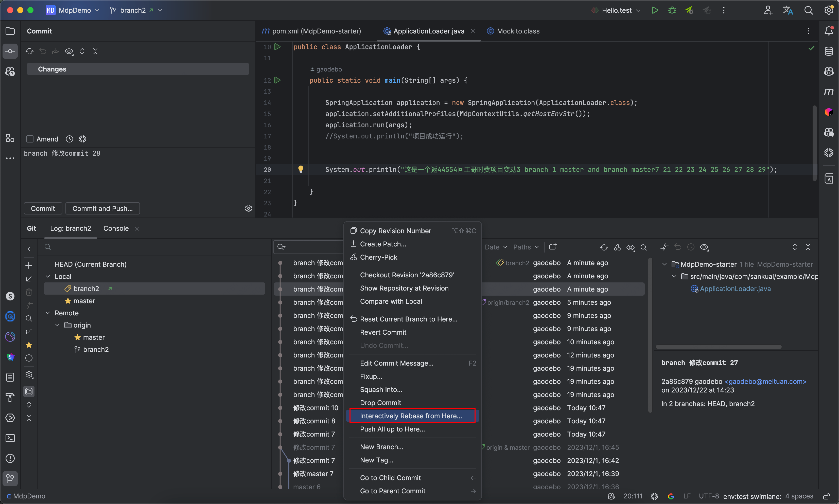
Task: Click Cherry-pick icon in log toolbar
Action: coord(617,247)
